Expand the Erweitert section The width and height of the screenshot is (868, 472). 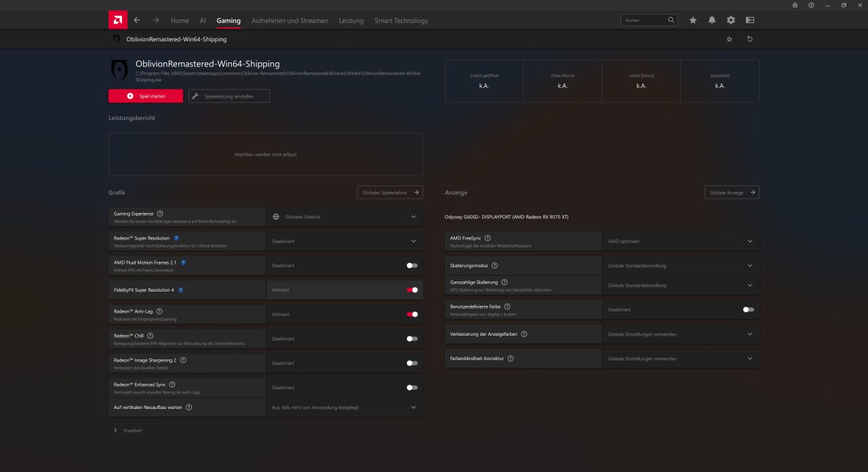click(128, 431)
